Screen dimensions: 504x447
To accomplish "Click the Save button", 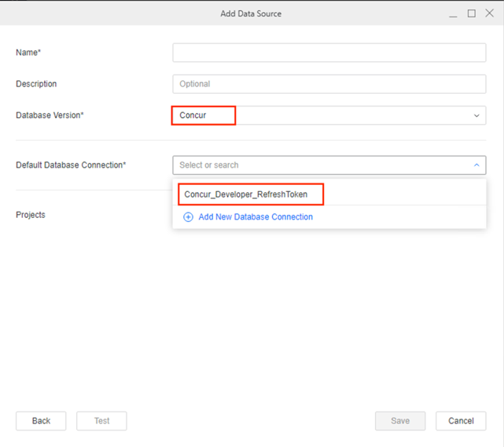I will click(x=400, y=421).
